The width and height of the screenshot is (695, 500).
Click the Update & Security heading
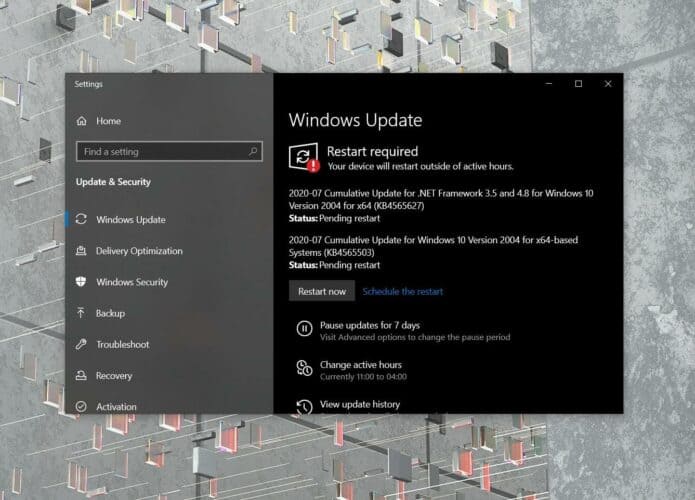point(113,182)
